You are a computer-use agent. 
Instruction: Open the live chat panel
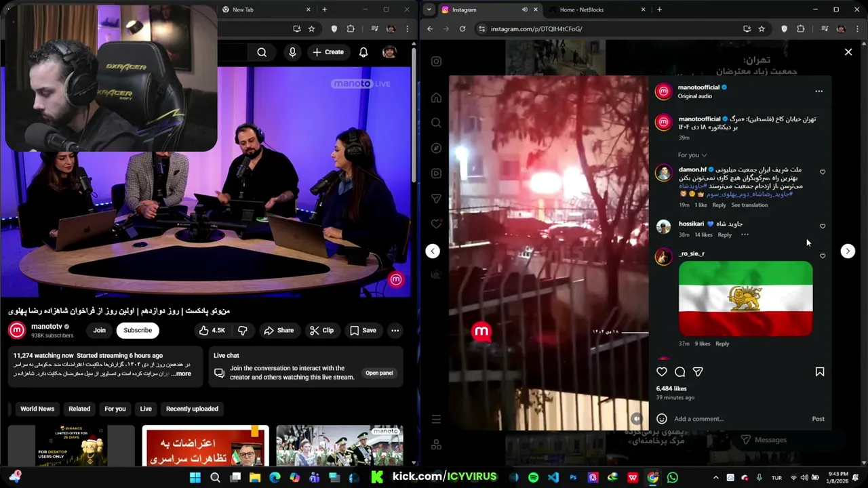coord(379,373)
